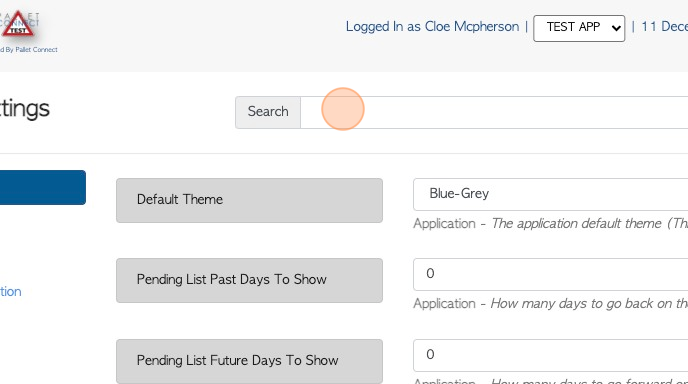Open the TEST APP dropdown
Screen dimensions: 688x384
coord(579,28)
